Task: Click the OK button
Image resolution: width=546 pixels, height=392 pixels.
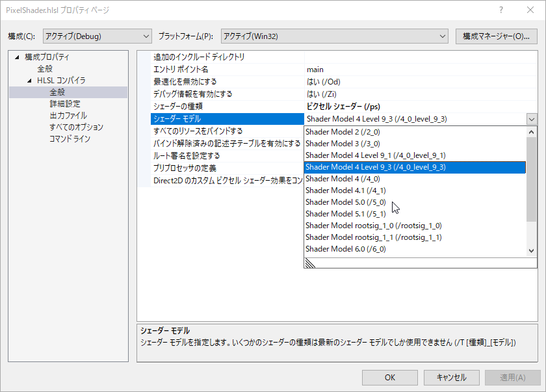Action: (390, 378)
